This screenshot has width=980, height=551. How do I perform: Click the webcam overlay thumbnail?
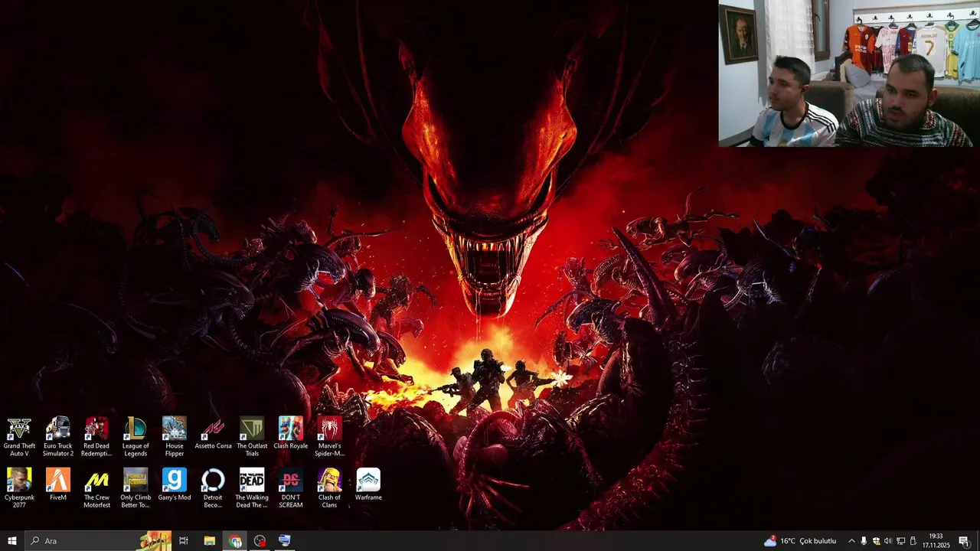849,73
